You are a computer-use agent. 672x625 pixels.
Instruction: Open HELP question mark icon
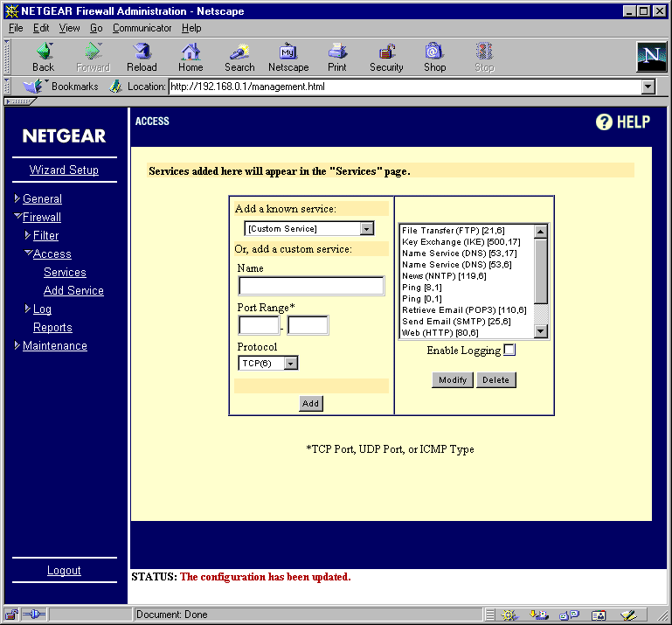coord(604,122)
